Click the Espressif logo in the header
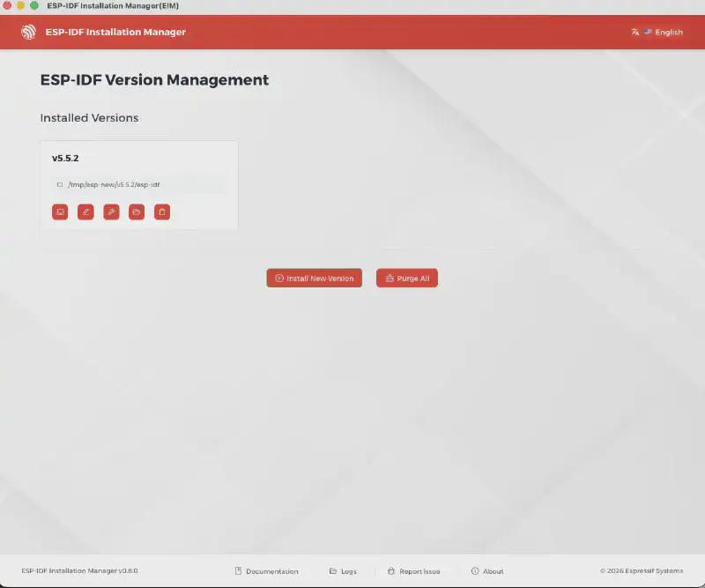This screenshot has width=705, height=588. tap(30, 32)
